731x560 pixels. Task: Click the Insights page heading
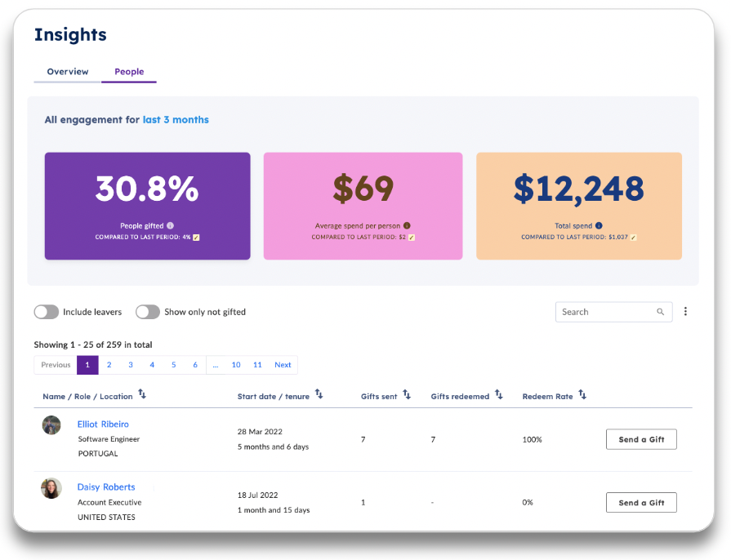(x=70, y=34)
